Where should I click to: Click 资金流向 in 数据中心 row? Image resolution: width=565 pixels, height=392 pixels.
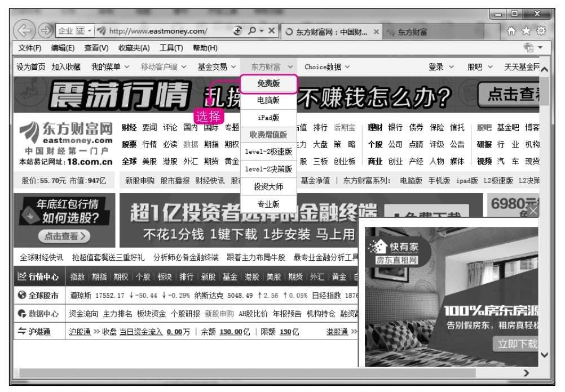click(83, 314)
